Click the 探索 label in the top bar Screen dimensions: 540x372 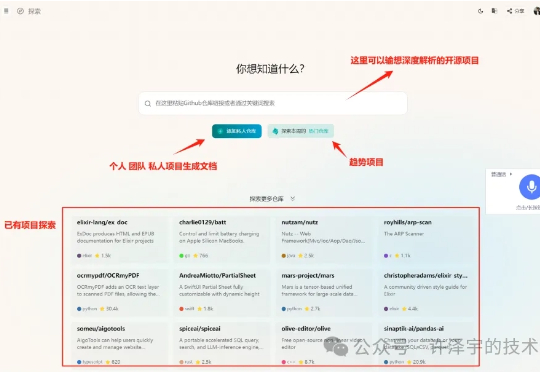pyautogui.click(x=34, y=11)
